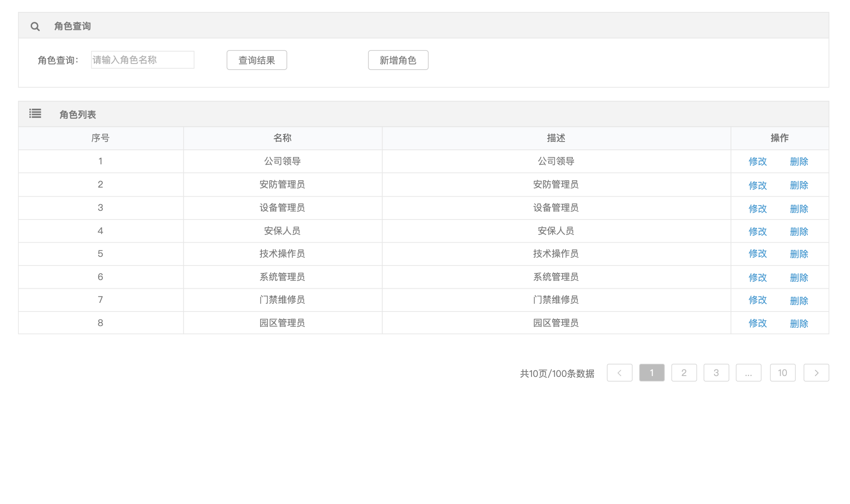Click the role list icon

click(35, 114)
